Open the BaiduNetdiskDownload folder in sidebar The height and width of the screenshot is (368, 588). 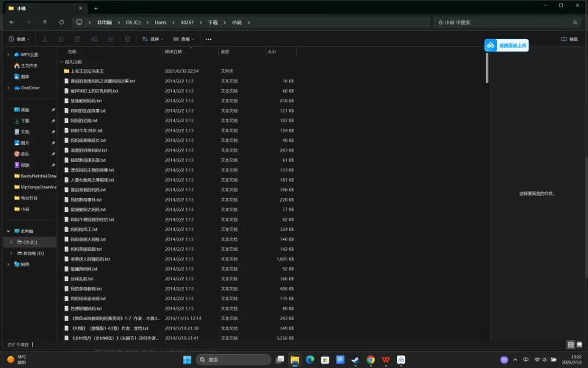(x=35, y=176)
